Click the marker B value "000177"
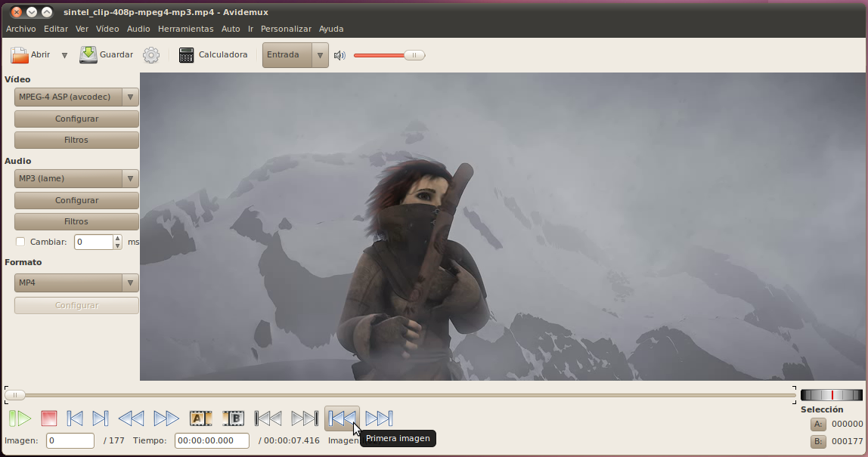868x457 pixels. point(847,441)
